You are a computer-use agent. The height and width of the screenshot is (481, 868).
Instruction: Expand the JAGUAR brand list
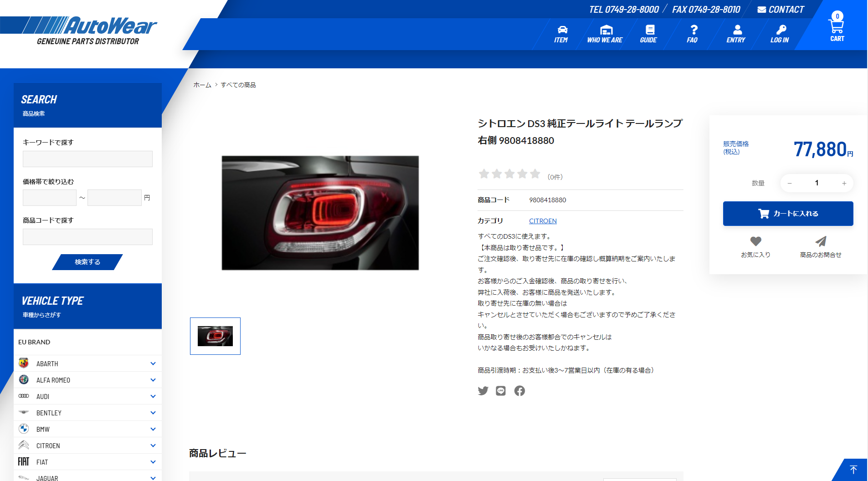153,478
